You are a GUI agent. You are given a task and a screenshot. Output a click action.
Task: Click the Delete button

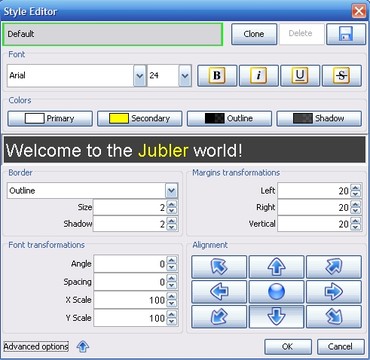(301, 34)
